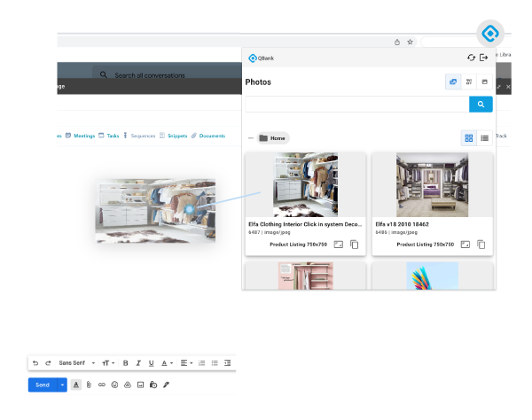
Task: Select the Elfa v18 2010 18462 thumbnail
Action: tap(433, 184)
